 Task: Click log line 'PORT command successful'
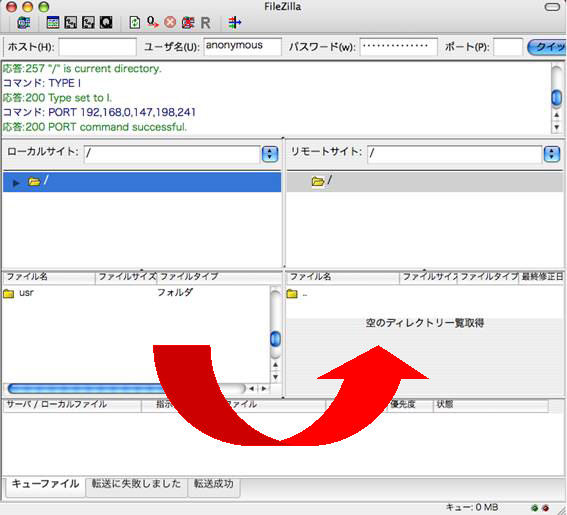pyautogui.click(x=95, y=127)
